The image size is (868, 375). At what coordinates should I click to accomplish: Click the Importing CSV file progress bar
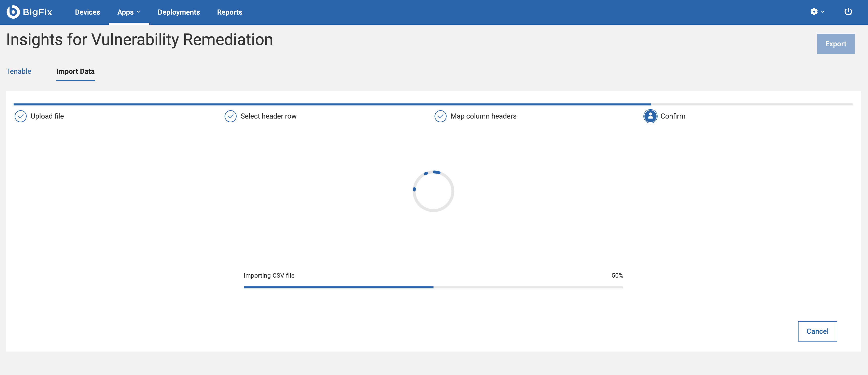coord(433,287)
